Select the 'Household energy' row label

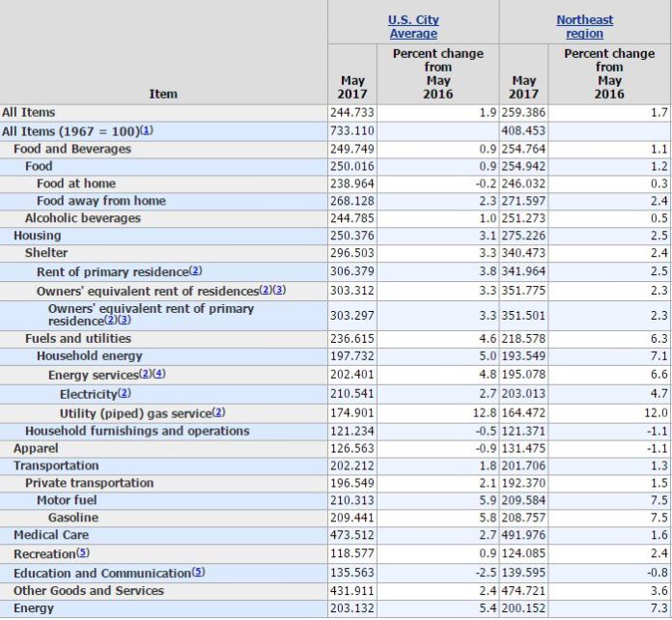pos(89,356)
